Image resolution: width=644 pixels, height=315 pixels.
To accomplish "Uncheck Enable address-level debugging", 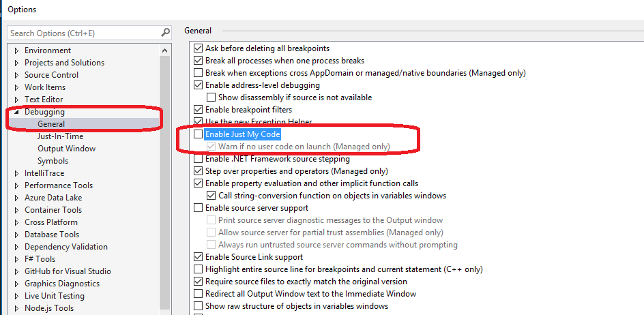I will coord(199,85).
